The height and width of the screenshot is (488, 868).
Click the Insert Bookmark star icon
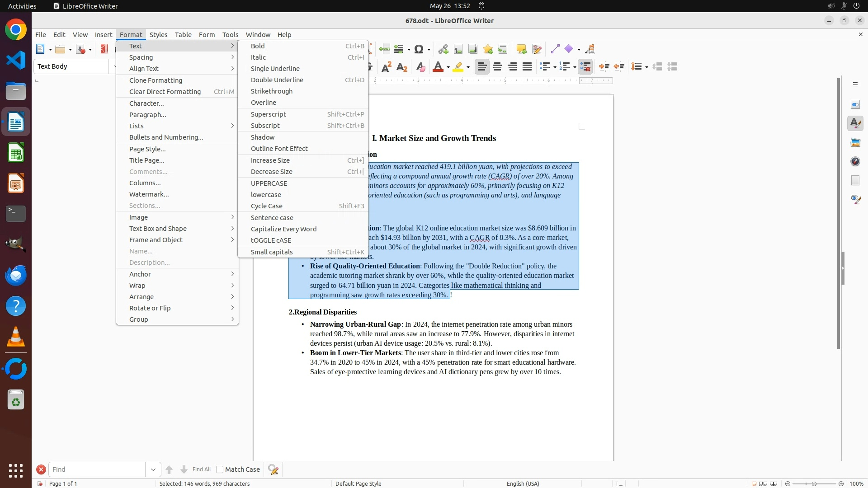(488, 49)
